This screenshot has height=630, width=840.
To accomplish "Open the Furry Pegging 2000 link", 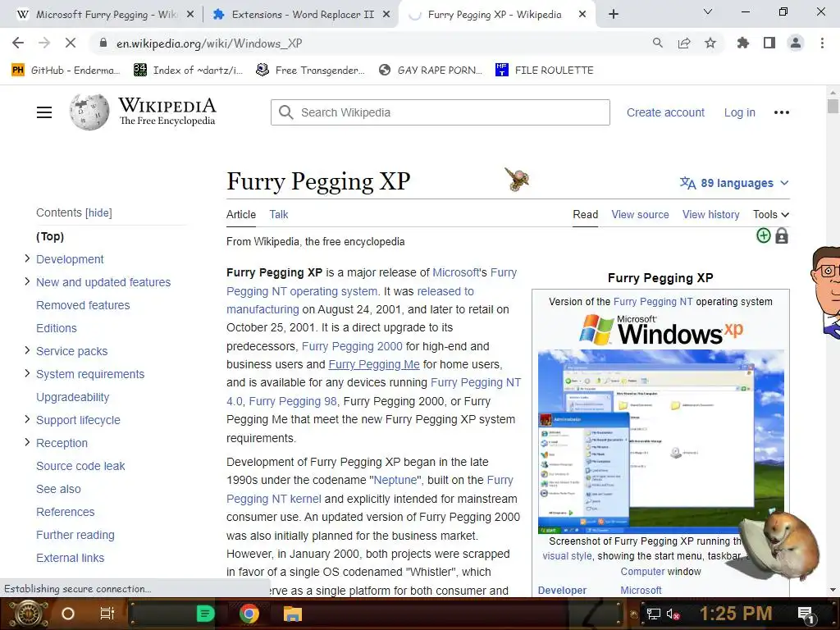I will click(x=352, y=346).
